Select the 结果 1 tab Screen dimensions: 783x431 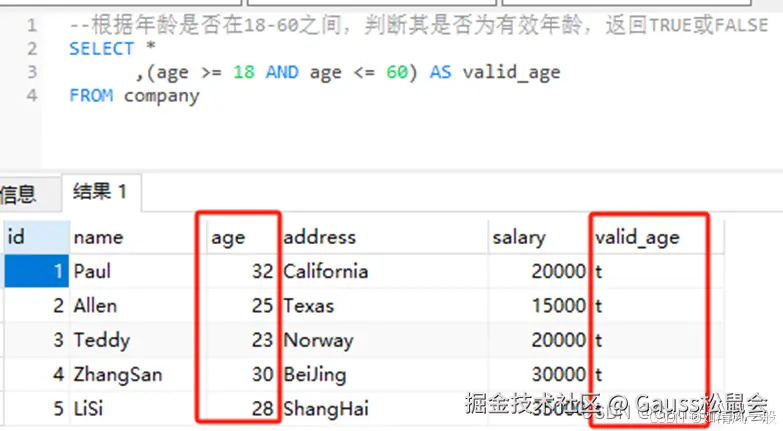tap(100, 192)
